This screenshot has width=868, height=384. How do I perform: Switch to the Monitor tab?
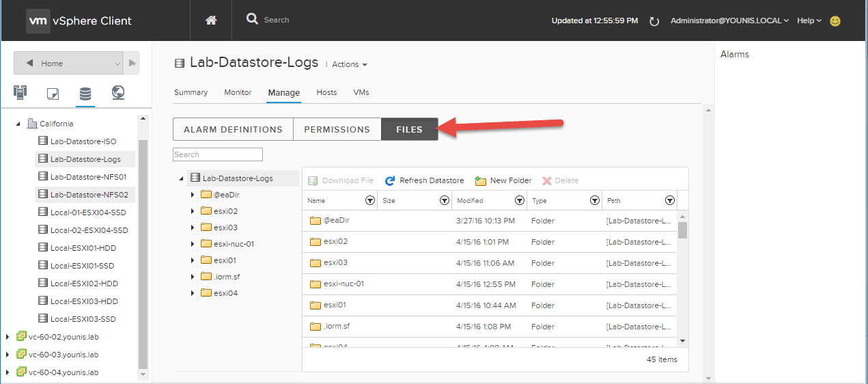(238, 92)
